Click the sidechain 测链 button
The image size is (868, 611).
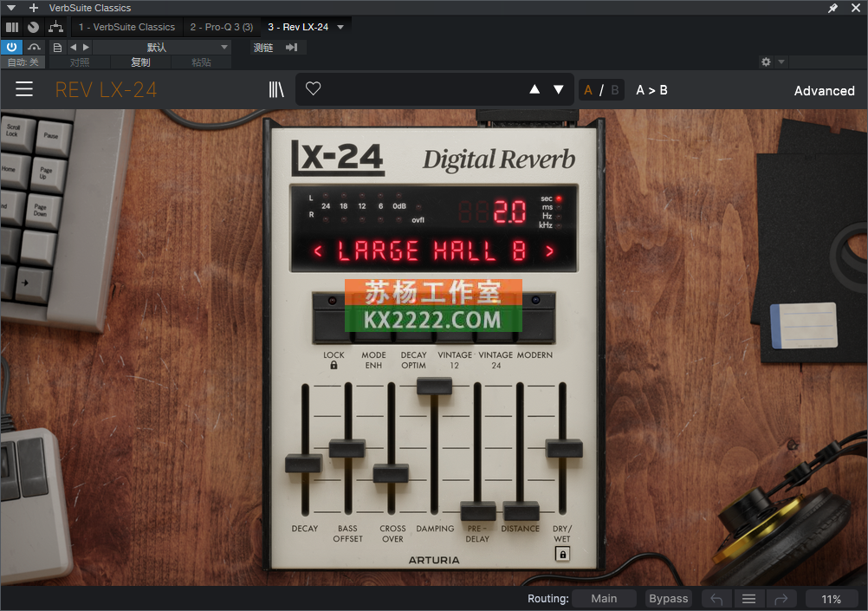[263, 48]
